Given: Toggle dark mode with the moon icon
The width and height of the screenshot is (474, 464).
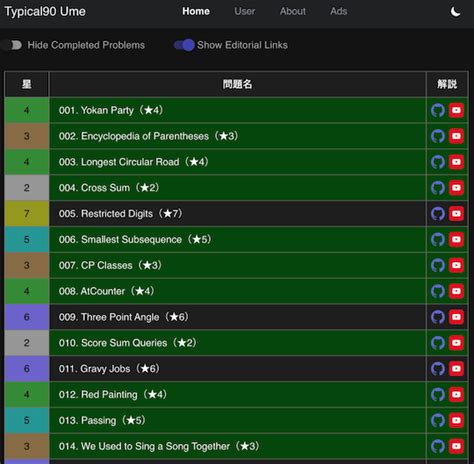Looking at the screenshot, I should [455, 12].
